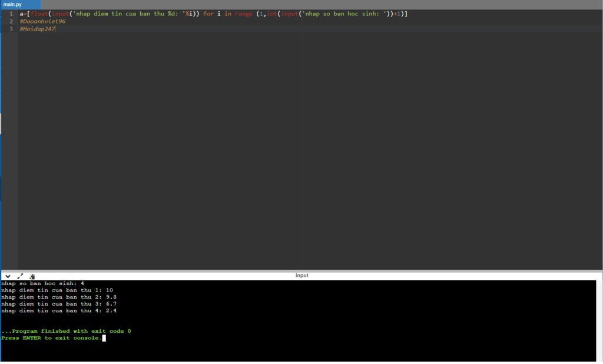Click the console's right-side vertical scrollbar
This screenshot has height=364, width=603.
(599, 321)
